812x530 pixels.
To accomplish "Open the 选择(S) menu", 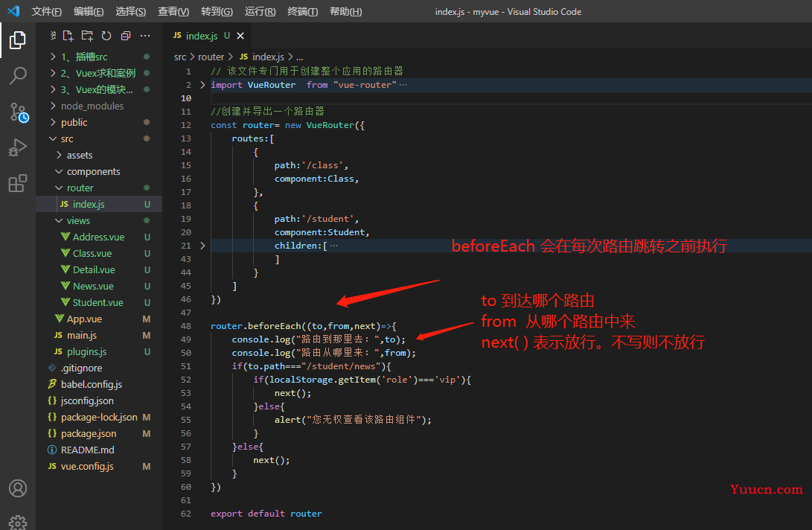I will click(x=130, y=11).
